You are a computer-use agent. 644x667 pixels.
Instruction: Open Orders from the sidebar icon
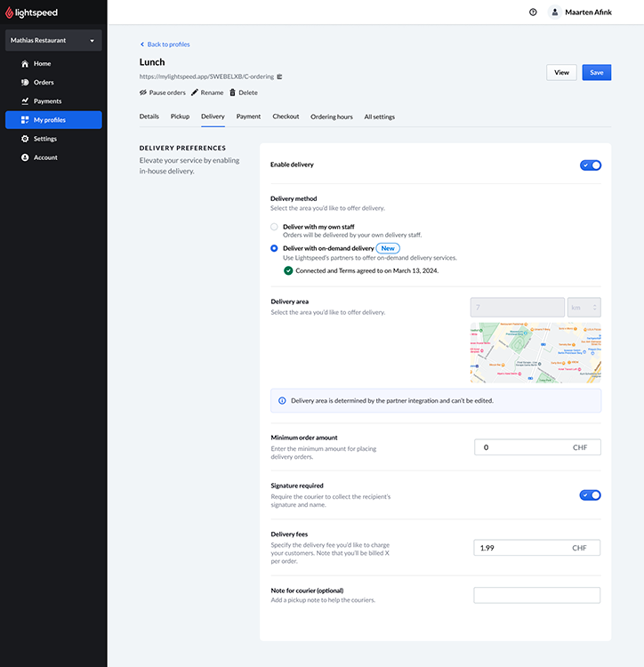25,83
